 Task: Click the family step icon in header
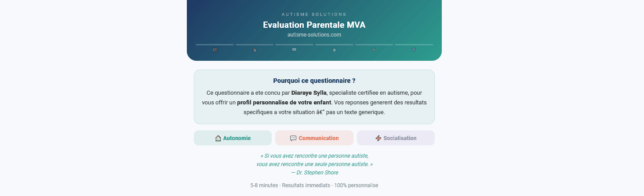(x=215, y=50)
